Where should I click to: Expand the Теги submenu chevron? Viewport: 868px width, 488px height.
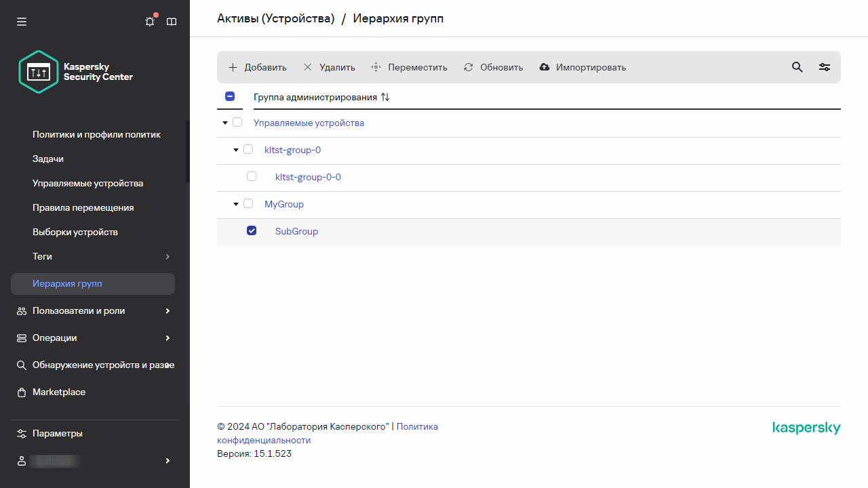click(x=167, y=257)
